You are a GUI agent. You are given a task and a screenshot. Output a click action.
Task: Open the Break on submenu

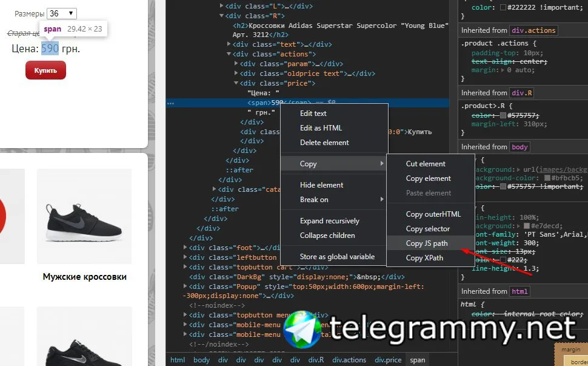334,200
